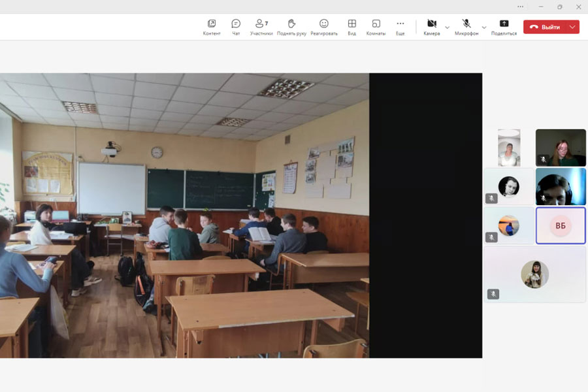Click muted mic icon on green sweater tile
The image size is (588, 392).
pos(543,159)
